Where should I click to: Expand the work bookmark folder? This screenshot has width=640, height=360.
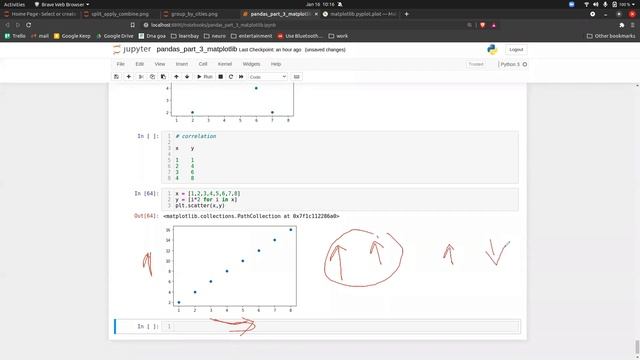[x=338, y=36]
